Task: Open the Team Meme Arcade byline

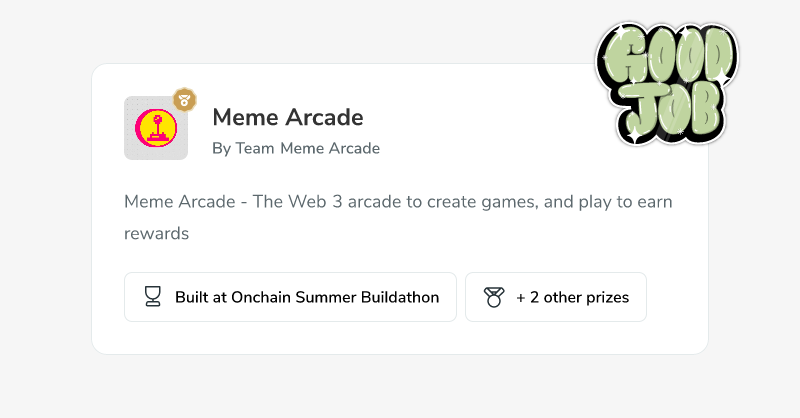Action: (296, 149)
